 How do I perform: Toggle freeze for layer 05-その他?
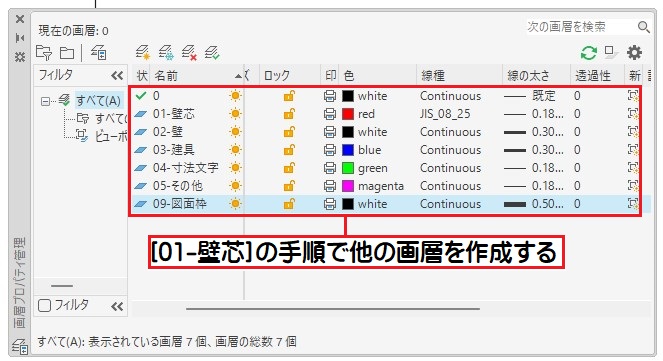(x=235, y=186)
